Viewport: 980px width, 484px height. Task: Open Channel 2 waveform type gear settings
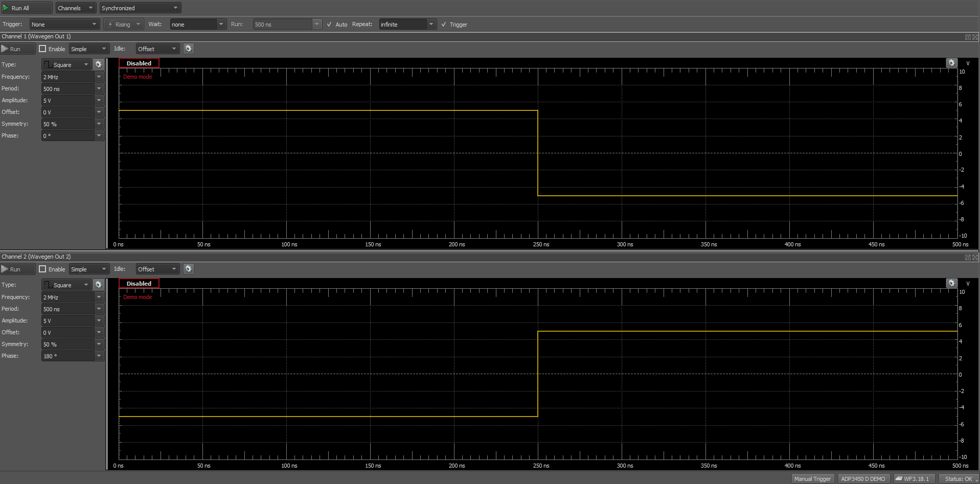point(99,285)
